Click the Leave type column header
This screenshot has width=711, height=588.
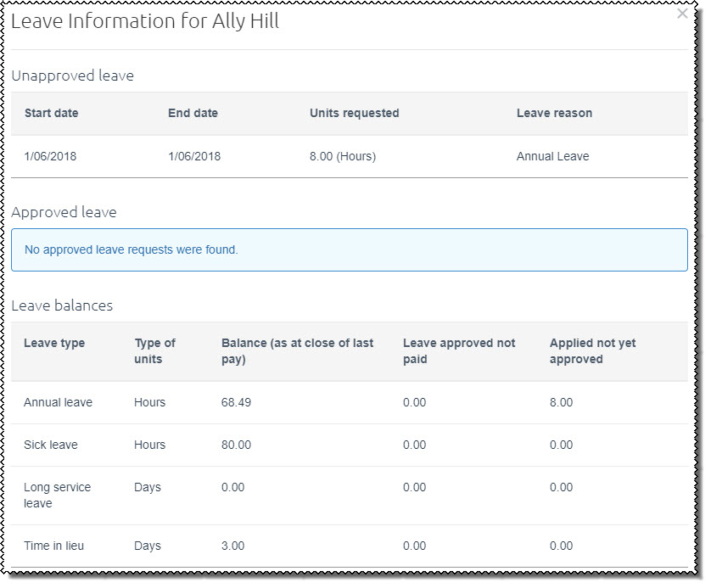[x=54, y=344]
